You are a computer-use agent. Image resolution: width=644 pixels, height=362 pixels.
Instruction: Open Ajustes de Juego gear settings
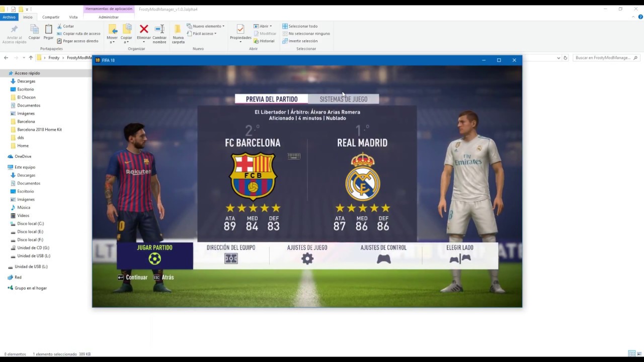(307, 255)
